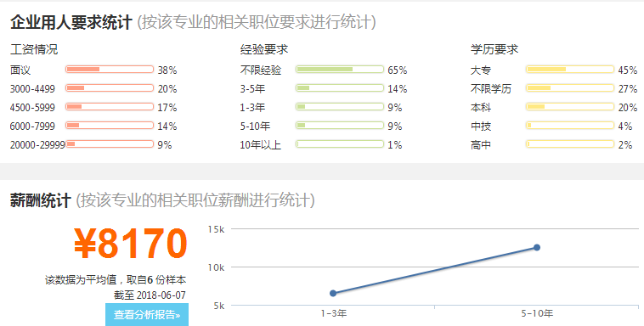Click the 6000-7999 salary progress bar

coord(110,126)
